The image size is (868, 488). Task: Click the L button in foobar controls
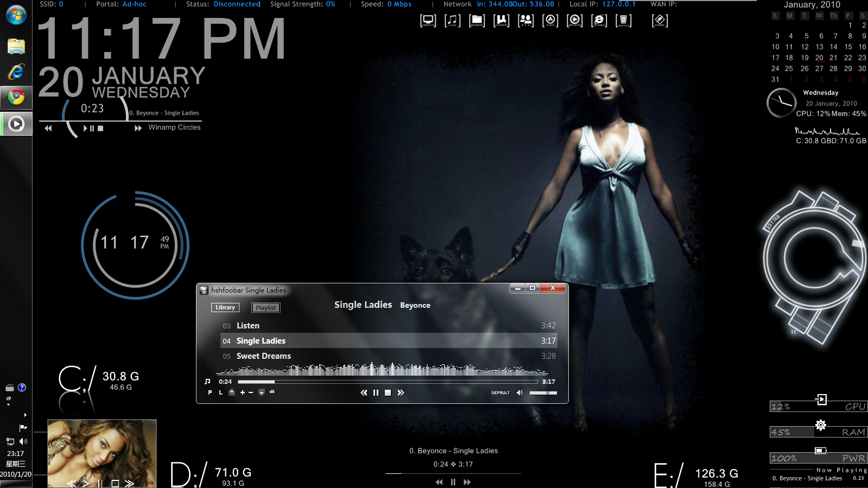[x=220, y=392]
